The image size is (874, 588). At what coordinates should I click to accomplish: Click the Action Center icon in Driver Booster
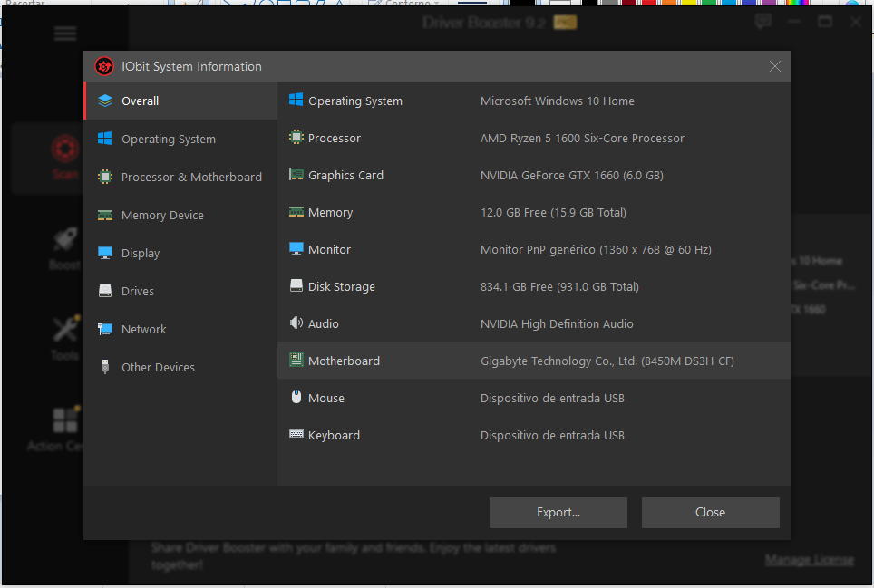coord(65,419)
